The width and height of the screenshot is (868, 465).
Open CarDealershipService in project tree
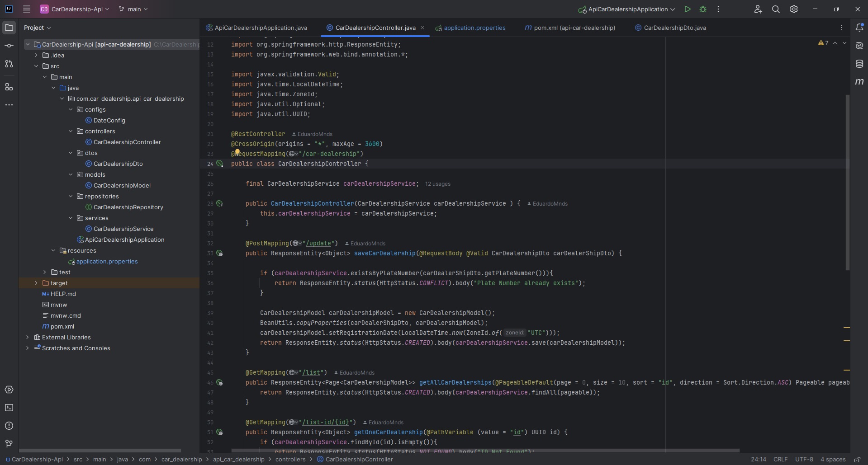pyautogui.click(x=123, y=229)
